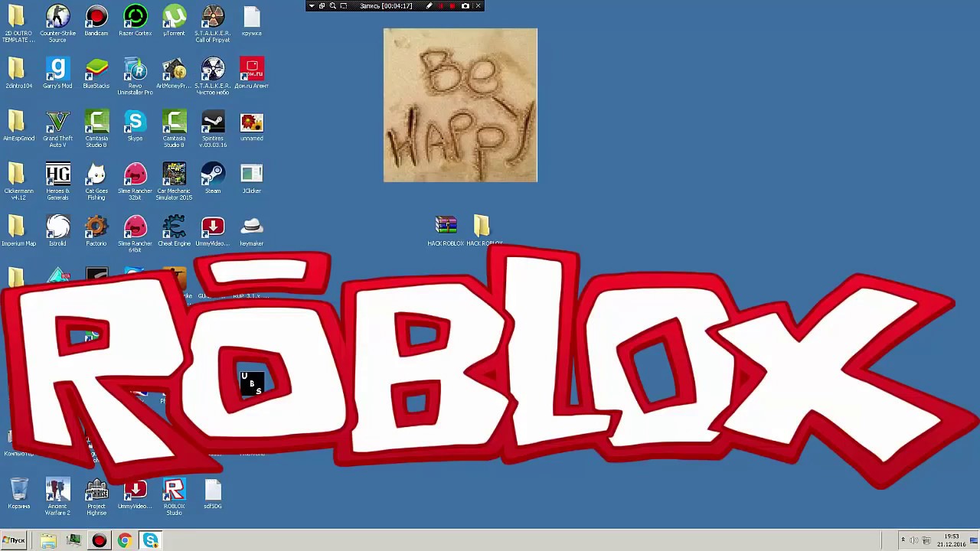This screenshot has height=551, width=980.
Task: Click the Запись timer label
Action: 386,6
